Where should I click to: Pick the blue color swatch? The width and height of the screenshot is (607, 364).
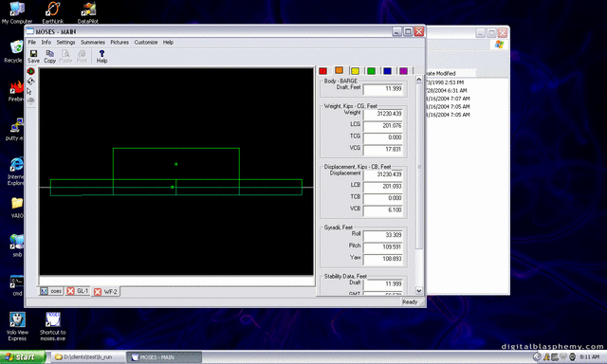tap(387, 71)
